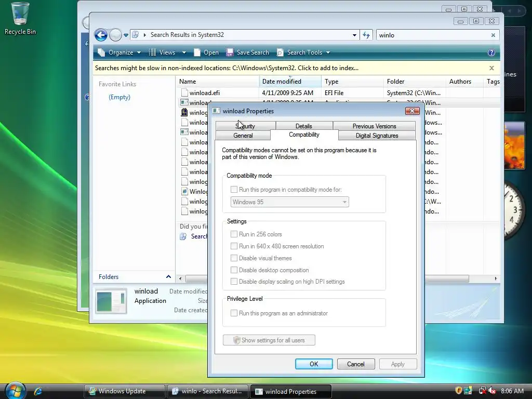Click the network tray icon
Screen dimensions: 532x399
point(482,391)
